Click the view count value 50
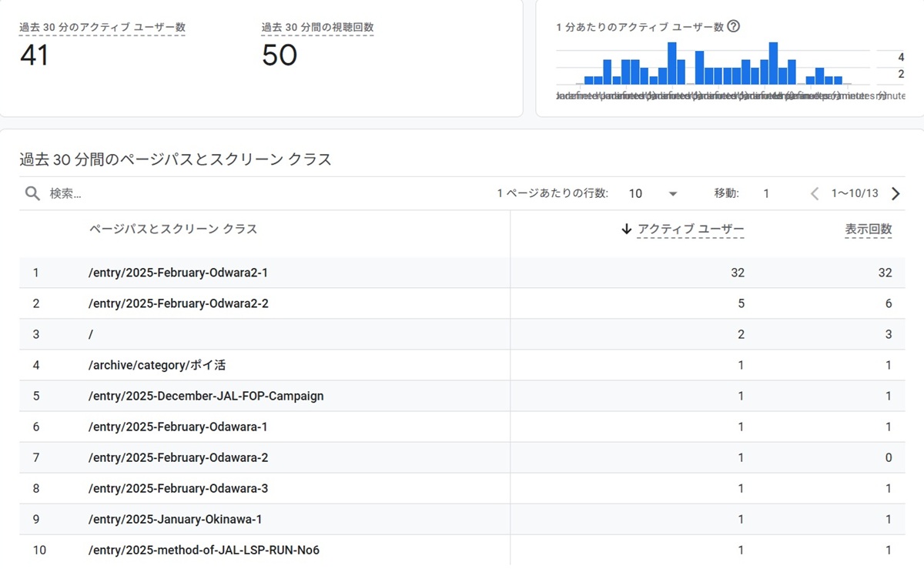Image resolution: width=924 pixels, height=569 pixels. (x=279, y=55)
